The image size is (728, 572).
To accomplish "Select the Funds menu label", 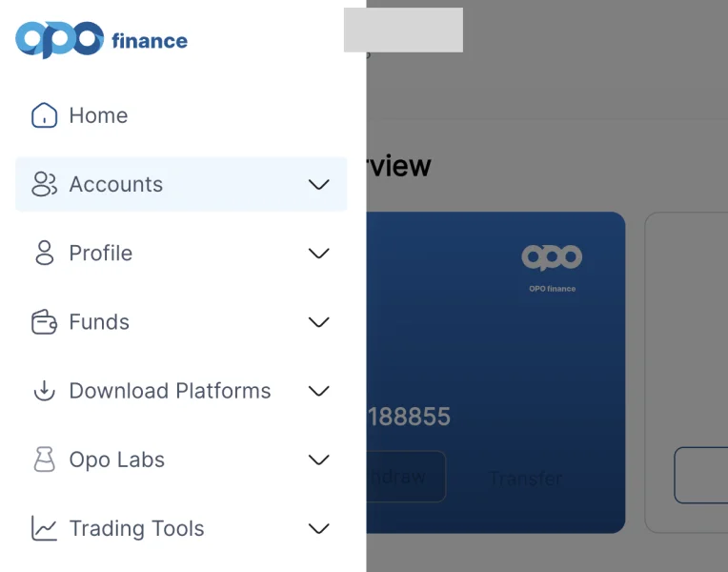I will tap(99, 322).
